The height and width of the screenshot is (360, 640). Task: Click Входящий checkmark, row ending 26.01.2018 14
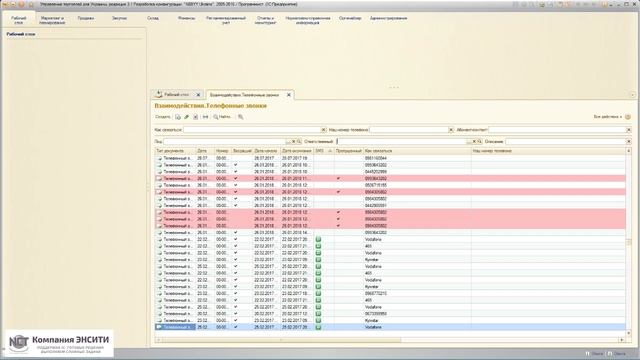[236, 233]
